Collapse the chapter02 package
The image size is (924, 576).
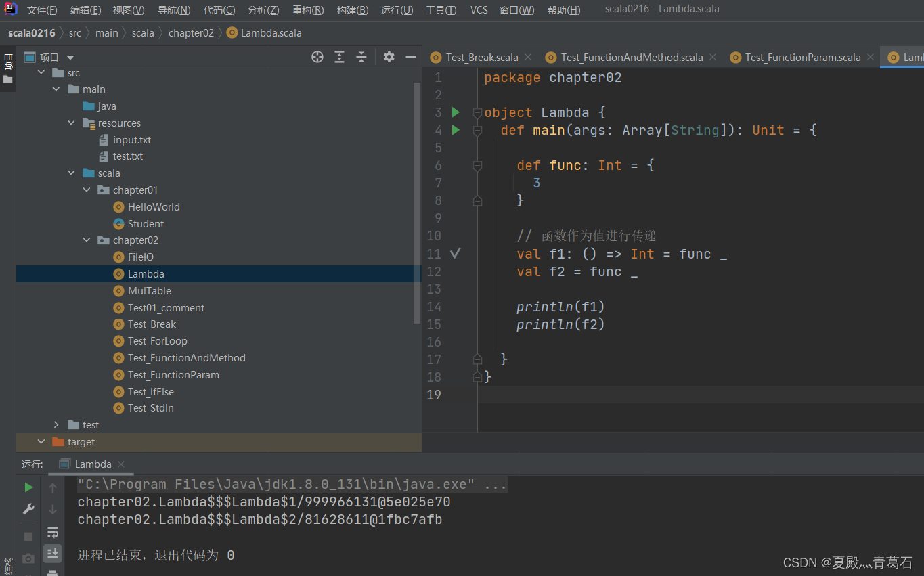[x=87, y=240]
